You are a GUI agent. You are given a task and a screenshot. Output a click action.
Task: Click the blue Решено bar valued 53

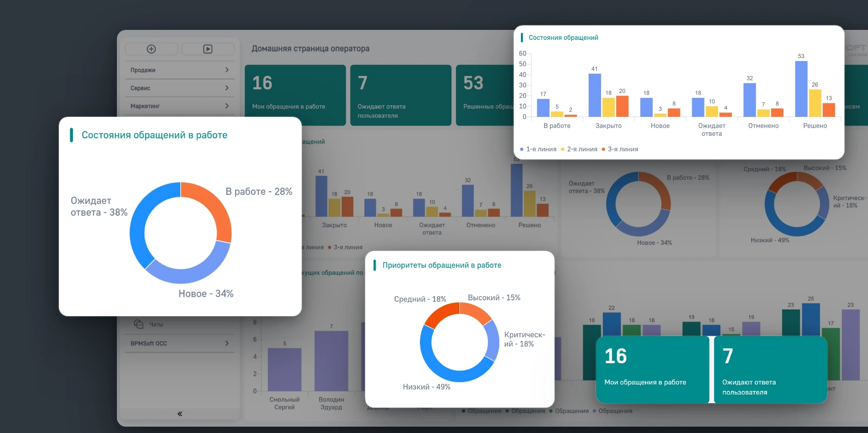801,89
